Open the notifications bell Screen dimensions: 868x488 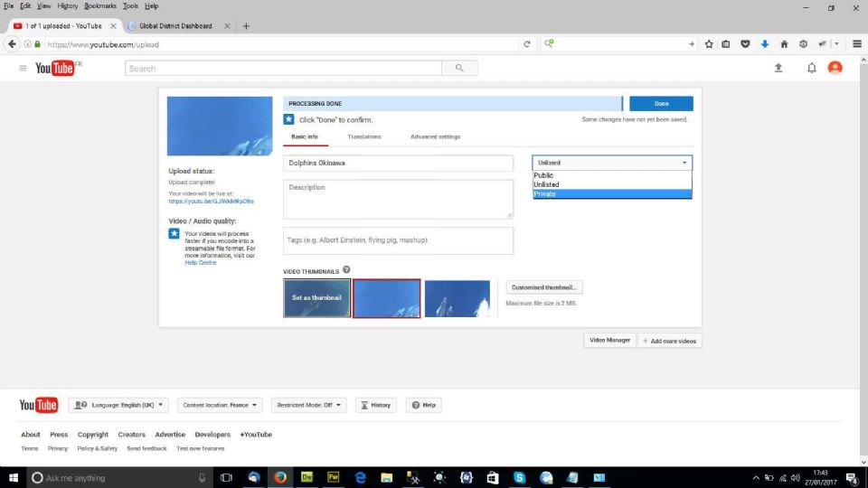pos(812,68)
